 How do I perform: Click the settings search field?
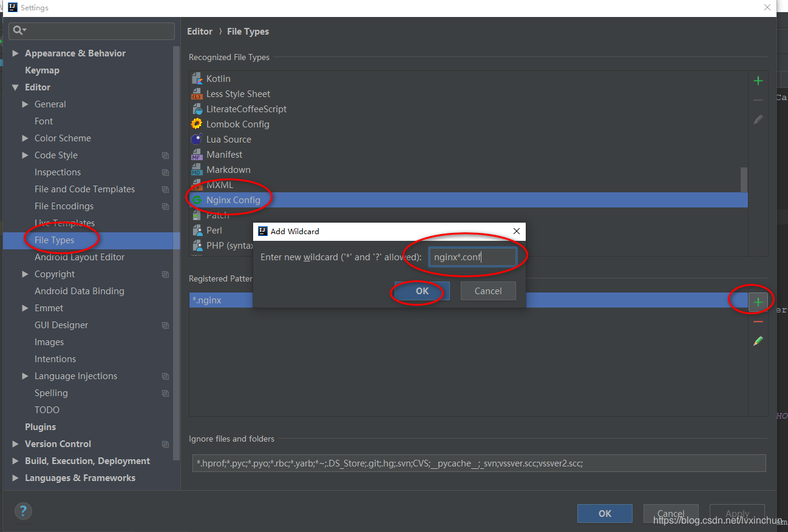[92, 30]
